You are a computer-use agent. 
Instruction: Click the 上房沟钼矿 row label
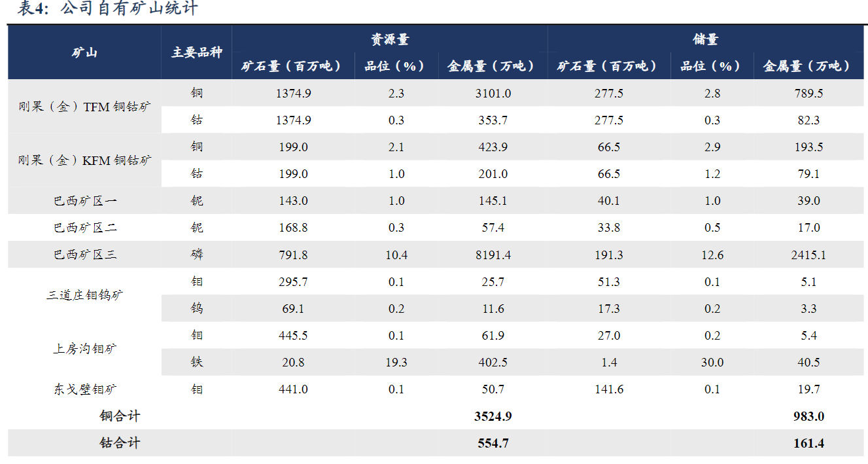pyautogui.click(x=84, y=349)
